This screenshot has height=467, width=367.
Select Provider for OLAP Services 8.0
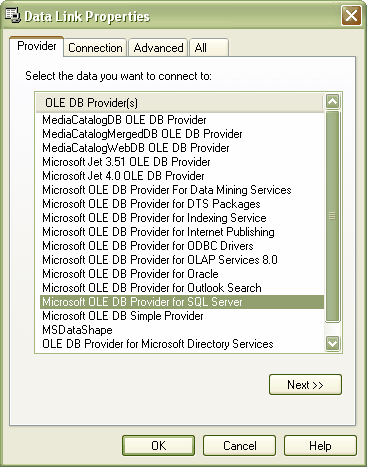coord(182,260)
